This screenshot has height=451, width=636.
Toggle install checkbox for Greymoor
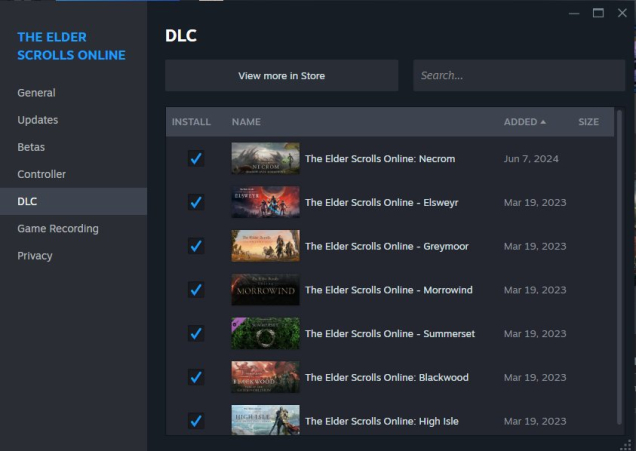[196, 246]
